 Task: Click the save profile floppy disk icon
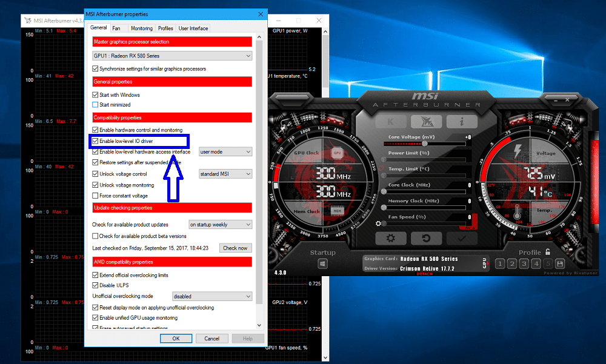pos(559,264)
